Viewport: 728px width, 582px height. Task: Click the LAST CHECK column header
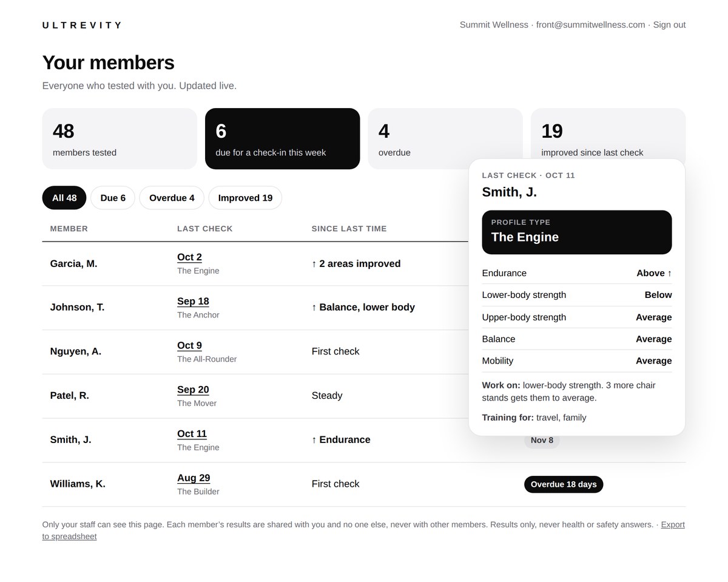click(205, 229)
